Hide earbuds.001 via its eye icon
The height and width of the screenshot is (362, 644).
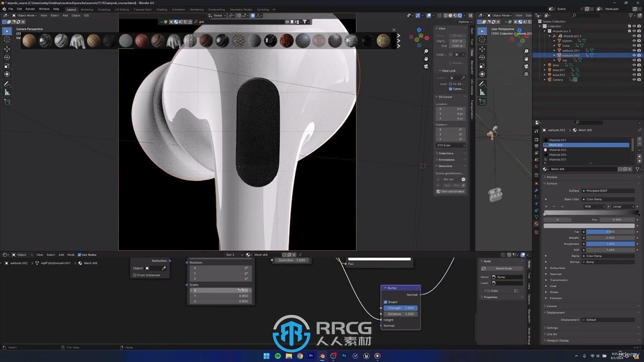pyautogui.click(x=634, y=50)
